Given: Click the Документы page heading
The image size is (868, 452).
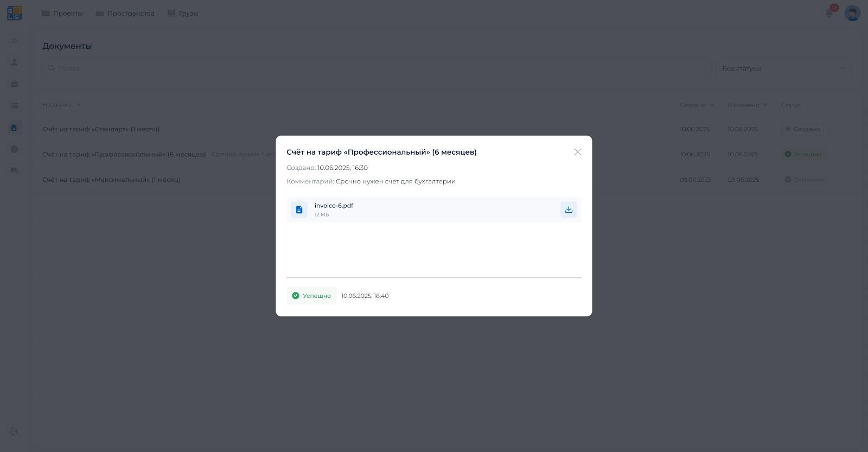Looking at the screenshot, I should click(x=67, y=46).
